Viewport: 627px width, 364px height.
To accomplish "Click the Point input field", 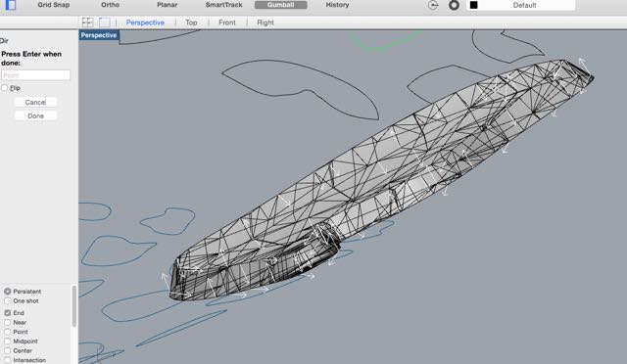I will click(x=35, y=75).
